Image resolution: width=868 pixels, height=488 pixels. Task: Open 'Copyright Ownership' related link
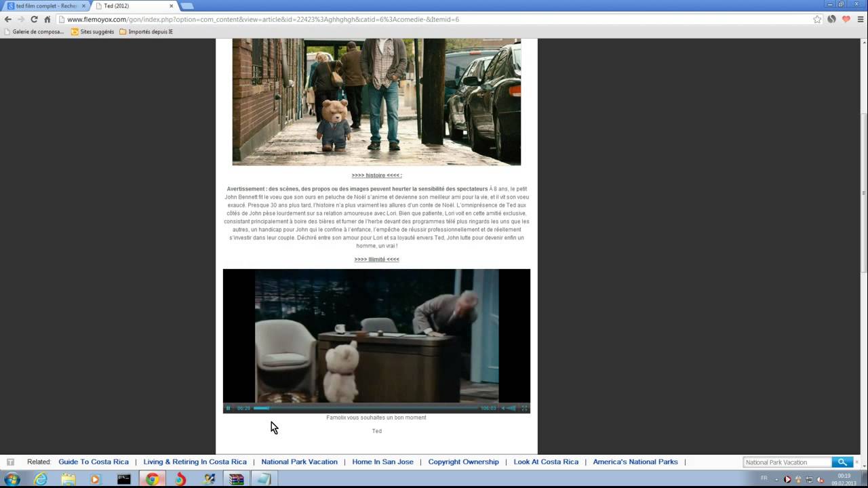pyautogui.click(x=463, y=462)
